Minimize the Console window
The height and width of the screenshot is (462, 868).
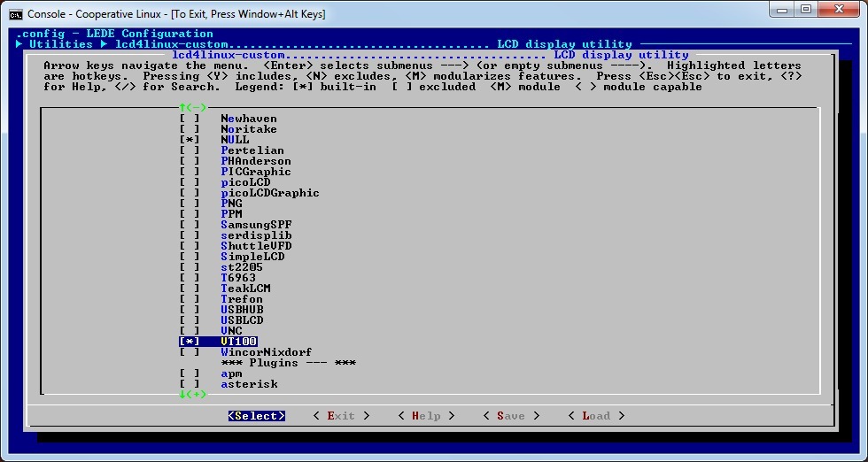click(x=782, y=10)
